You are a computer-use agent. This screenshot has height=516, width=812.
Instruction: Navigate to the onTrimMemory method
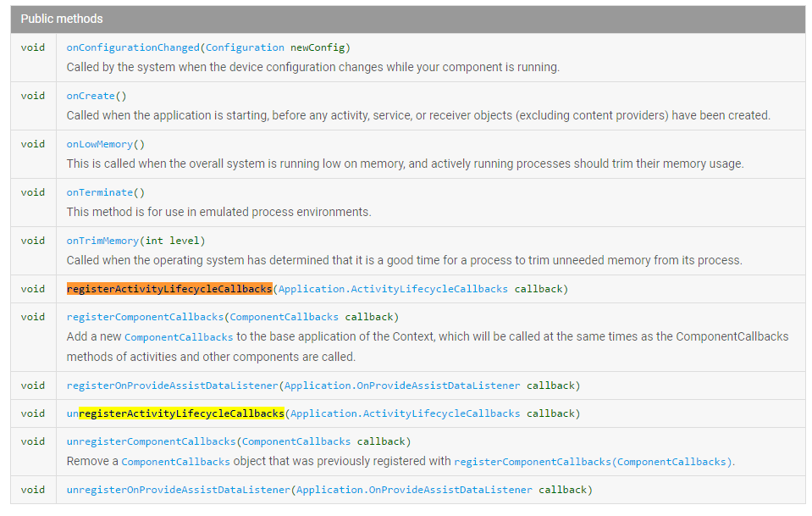[x=102, y=241]
